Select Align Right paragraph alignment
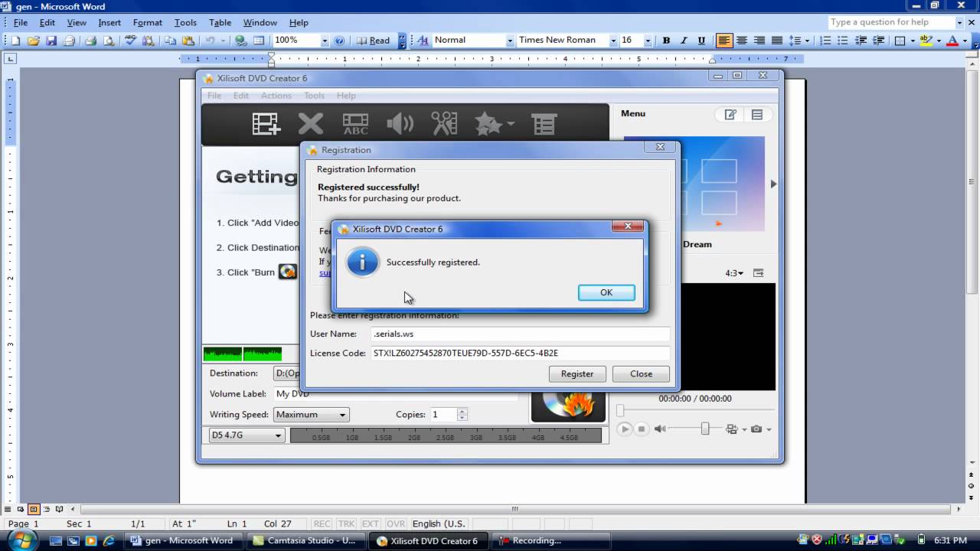 pyautogui.click(x=759, y=41)
